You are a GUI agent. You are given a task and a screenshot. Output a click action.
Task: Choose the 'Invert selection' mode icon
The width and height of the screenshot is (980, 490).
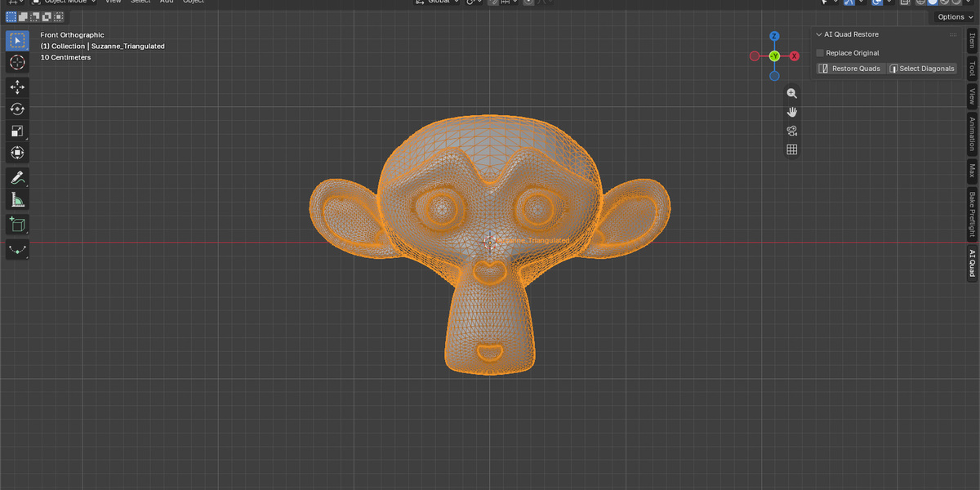click(x=46, y=16)
